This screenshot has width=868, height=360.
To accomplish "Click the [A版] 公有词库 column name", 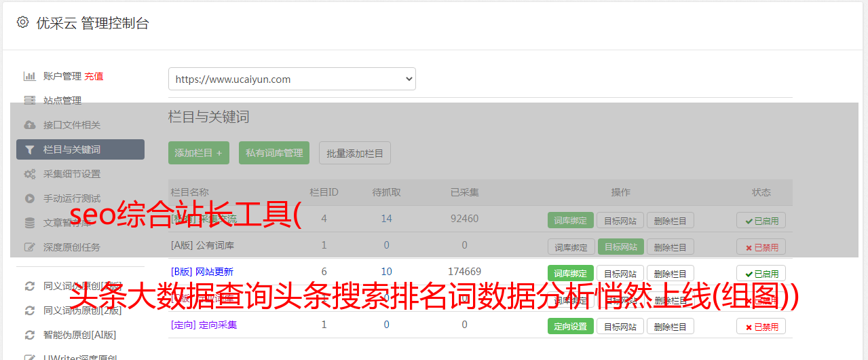I will point(202,245).
